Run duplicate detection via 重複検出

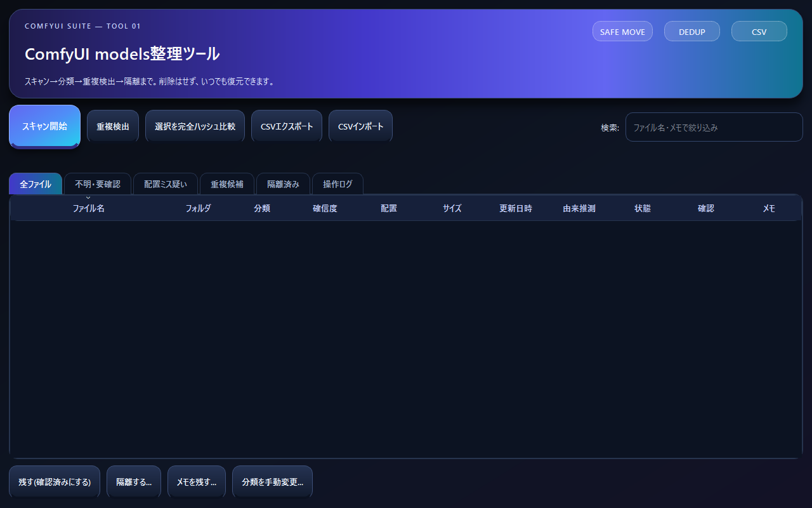pos(113,126)
